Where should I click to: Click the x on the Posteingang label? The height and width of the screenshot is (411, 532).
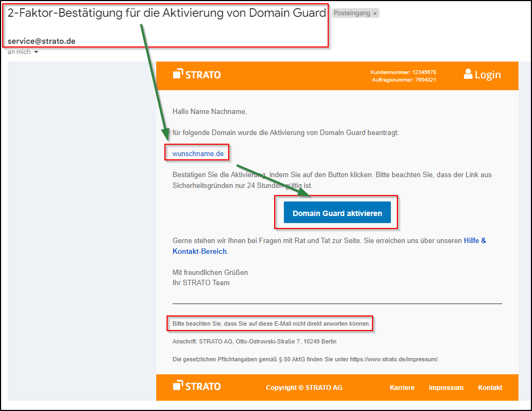click(375, 12)
